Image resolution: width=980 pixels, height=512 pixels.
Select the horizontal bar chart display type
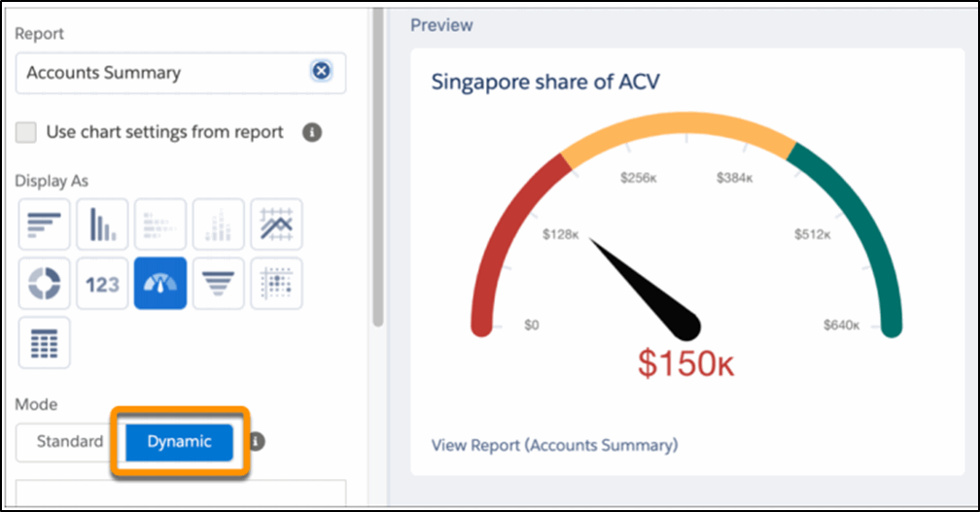43,225
